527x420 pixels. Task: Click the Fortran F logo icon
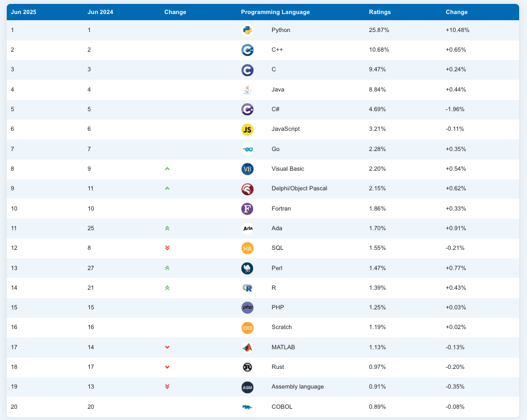(x=247, y=209)
